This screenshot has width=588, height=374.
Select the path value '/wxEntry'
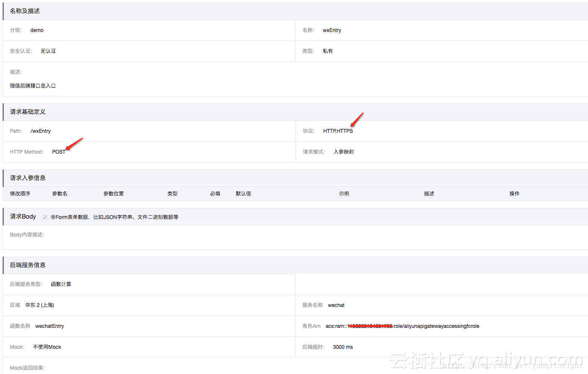41,131
